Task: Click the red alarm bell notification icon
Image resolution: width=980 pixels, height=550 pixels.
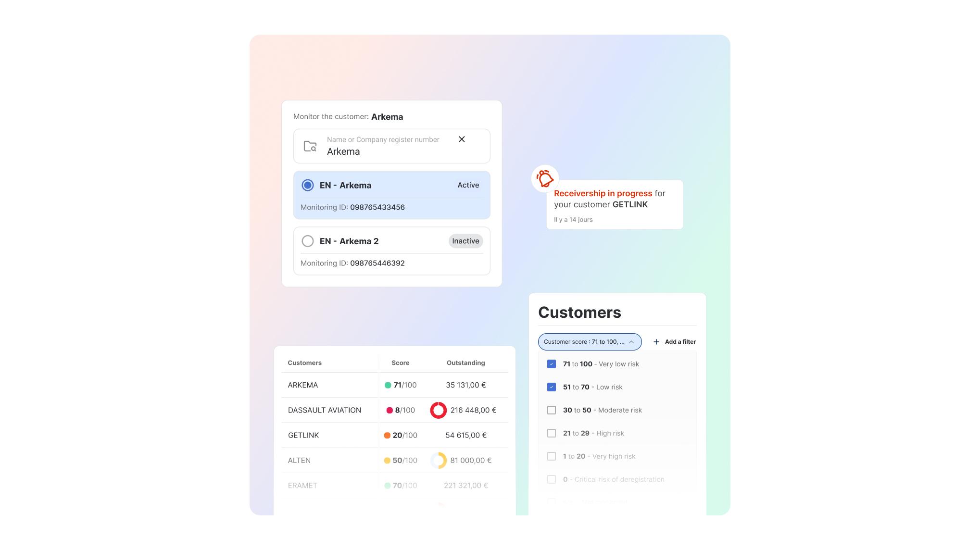Action: coord(545,179)
